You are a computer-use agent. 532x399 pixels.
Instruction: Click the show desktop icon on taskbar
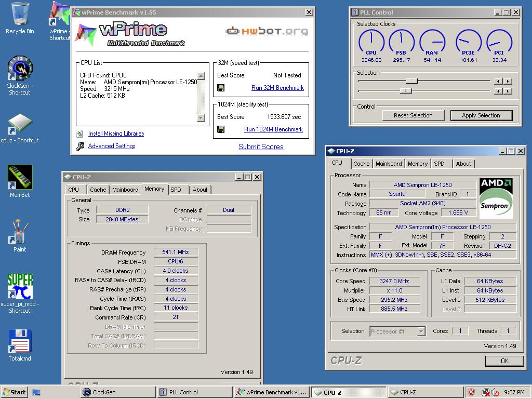point(36,393)
